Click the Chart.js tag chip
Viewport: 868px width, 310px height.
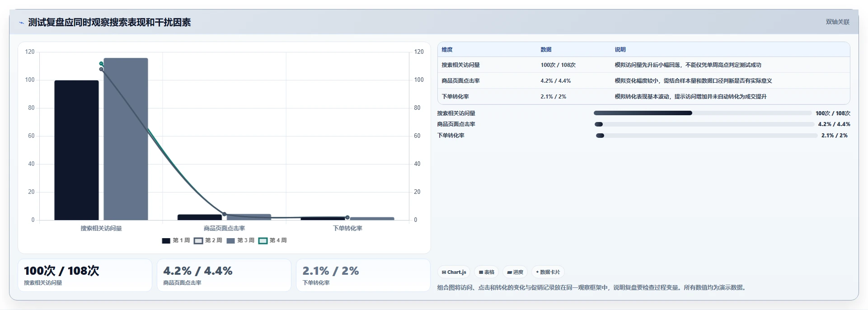click(454, 272)
